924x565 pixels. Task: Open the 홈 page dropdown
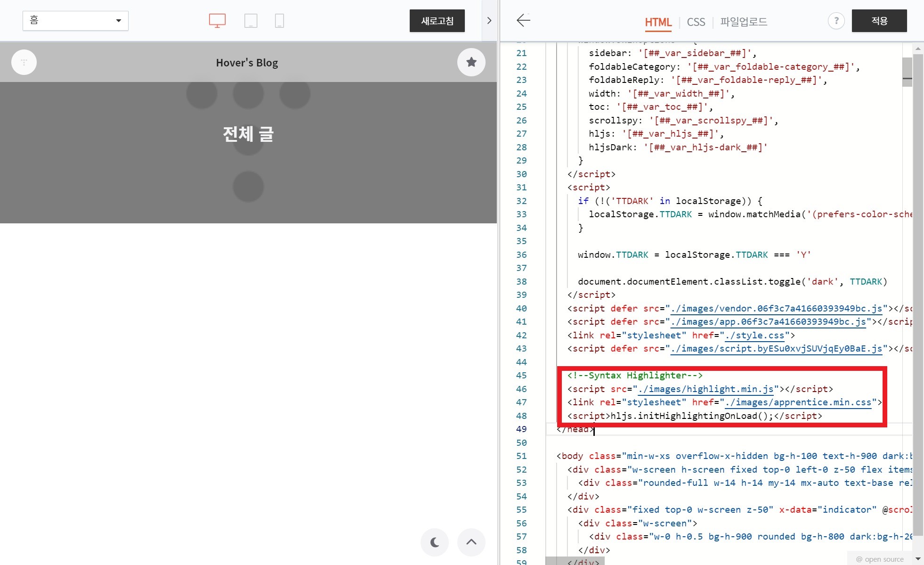(x=75, y=21)
